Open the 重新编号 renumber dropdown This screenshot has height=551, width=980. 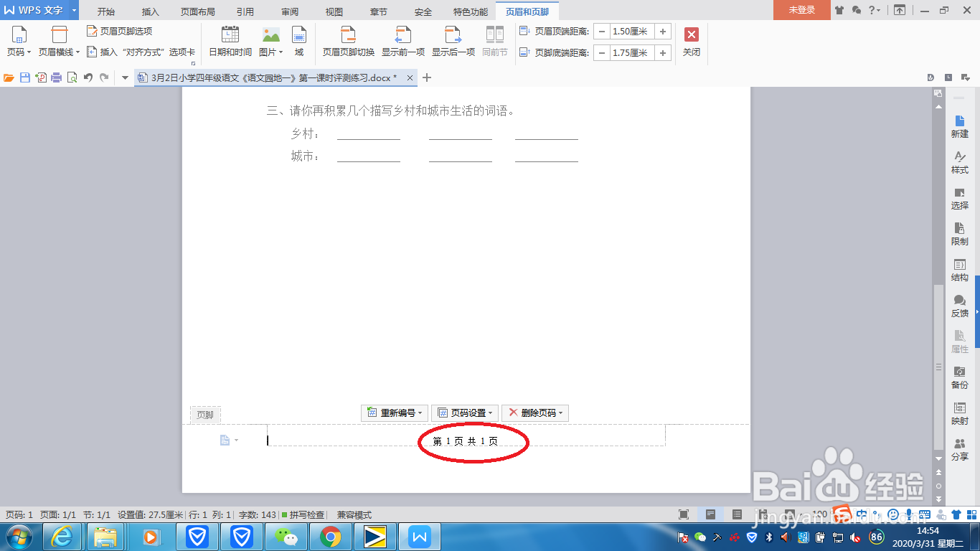(x=395, y=413)
